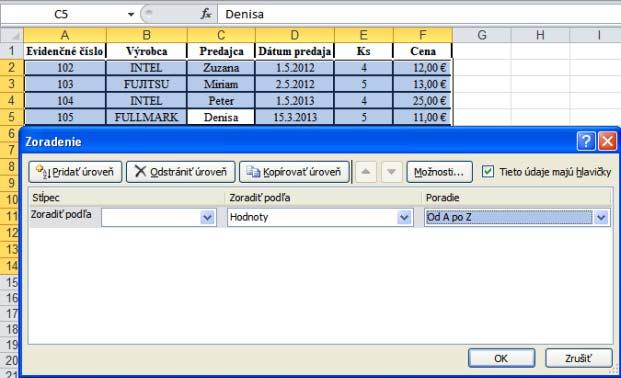This screenshot has height=378, width=621.
Task: Select row 1 header
Action: coord(11,51)
